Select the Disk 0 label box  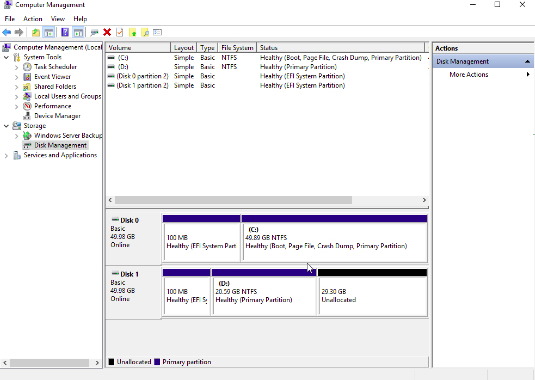133,238
